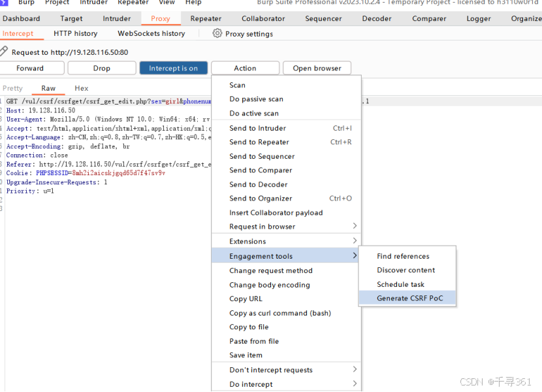Select Send to Repeater

(287, 142)
